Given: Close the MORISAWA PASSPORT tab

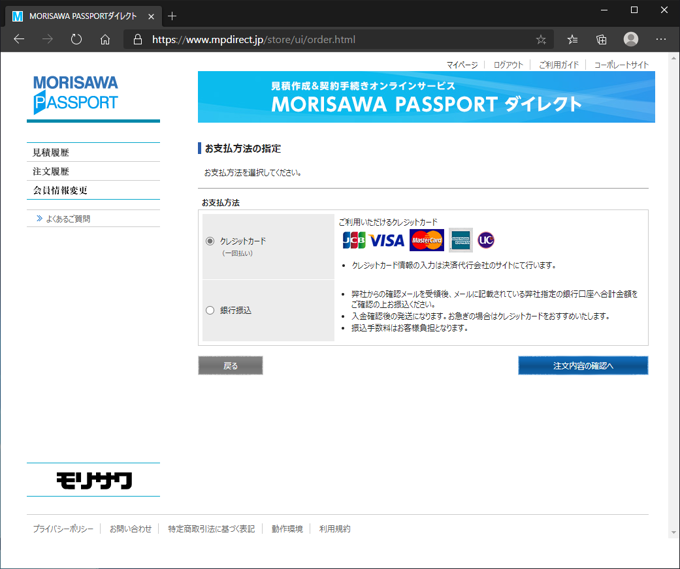Looking at the screenshot, I should tap(151, 16).
